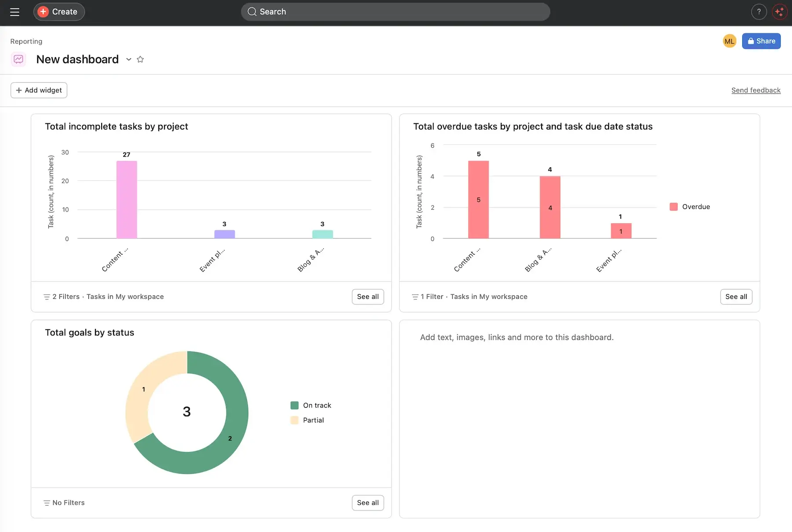Image resolution: width=792 pixels, height=532 pixels.
Task: Click the Share button
Action: click(761, 41)
